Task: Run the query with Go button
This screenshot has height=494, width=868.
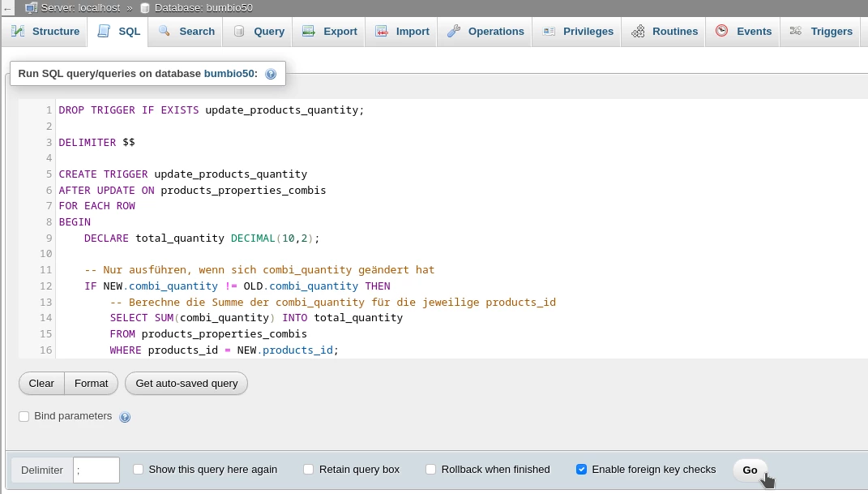Action: point(750,470)
